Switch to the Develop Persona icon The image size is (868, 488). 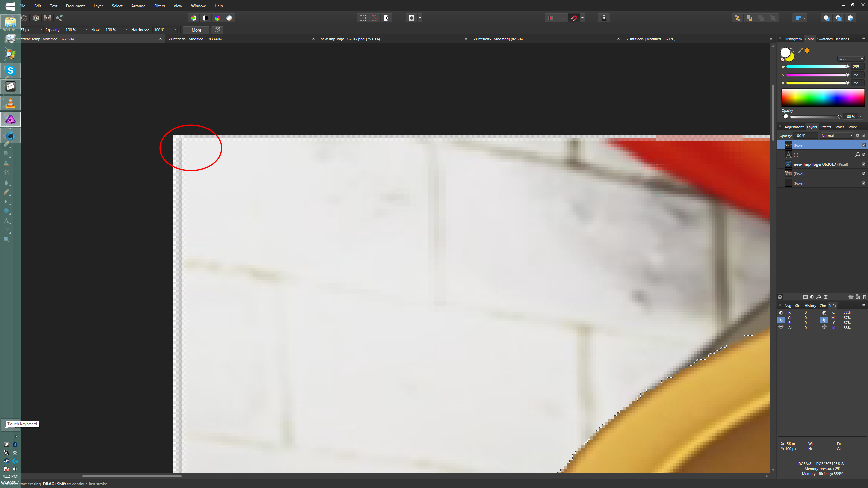(36, 18)
